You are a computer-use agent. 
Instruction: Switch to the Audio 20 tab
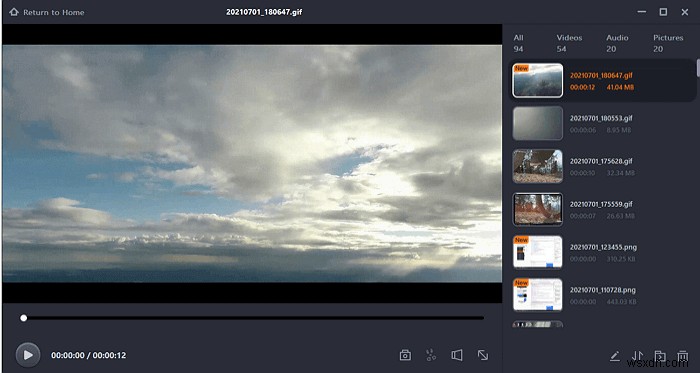pos(617,43)
